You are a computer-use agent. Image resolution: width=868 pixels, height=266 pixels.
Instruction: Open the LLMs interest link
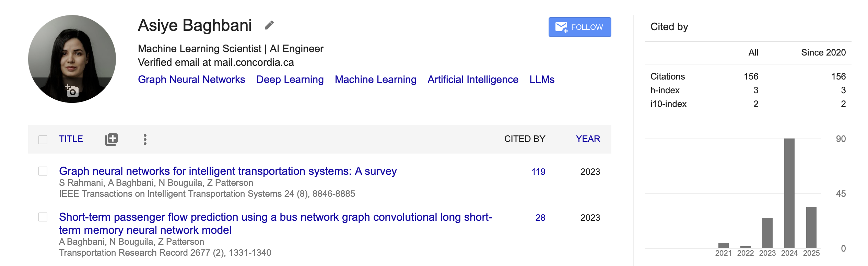click(x=542, y=80)
